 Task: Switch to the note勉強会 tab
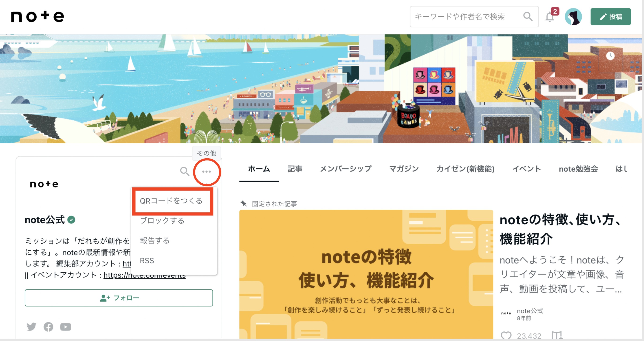click(578, 169)
